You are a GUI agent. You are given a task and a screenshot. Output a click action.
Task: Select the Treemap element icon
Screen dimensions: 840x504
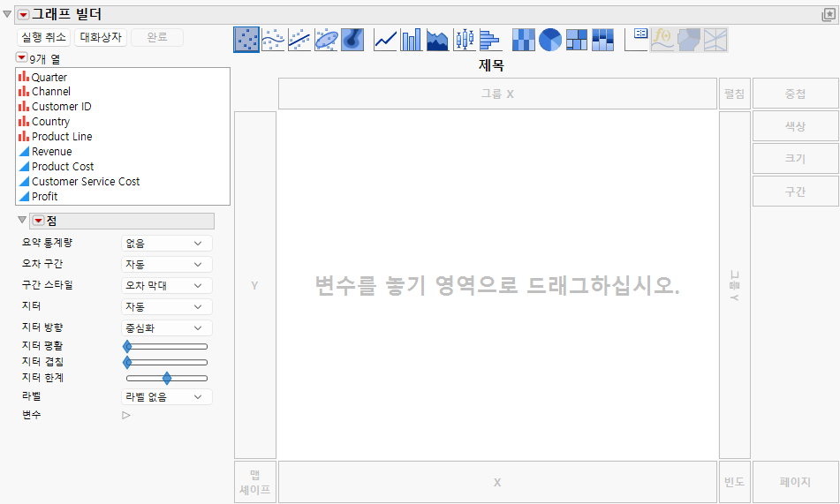(577, 40)
